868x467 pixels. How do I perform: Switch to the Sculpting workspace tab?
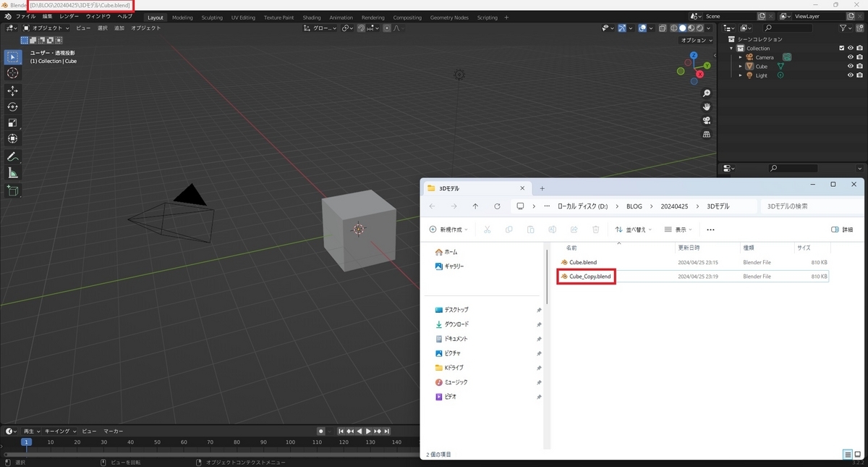pyautogui.click(x=212, y=17)
